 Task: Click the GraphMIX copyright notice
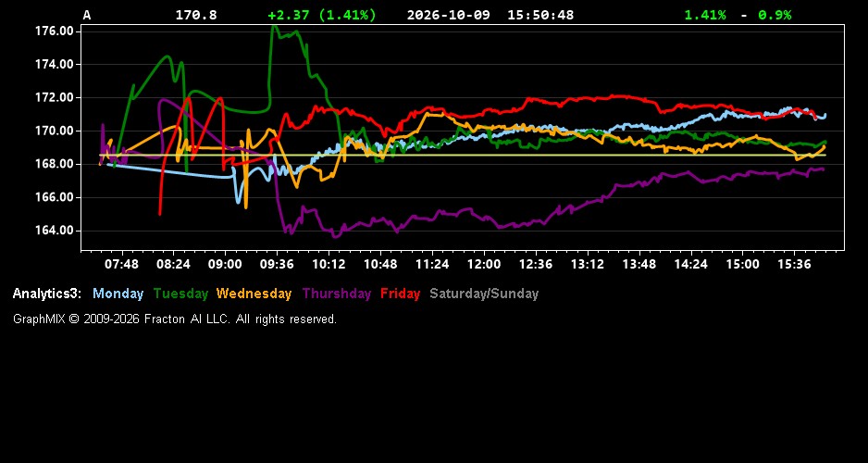(x=175, y=319)
